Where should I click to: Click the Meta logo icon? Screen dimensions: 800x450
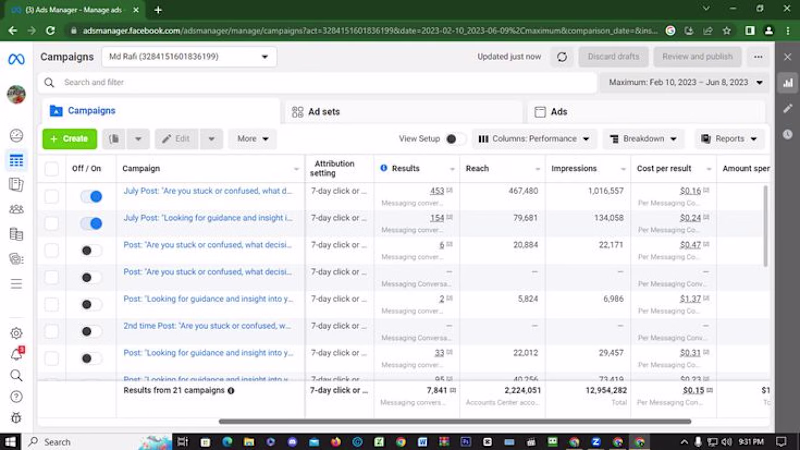click(16, 57)
